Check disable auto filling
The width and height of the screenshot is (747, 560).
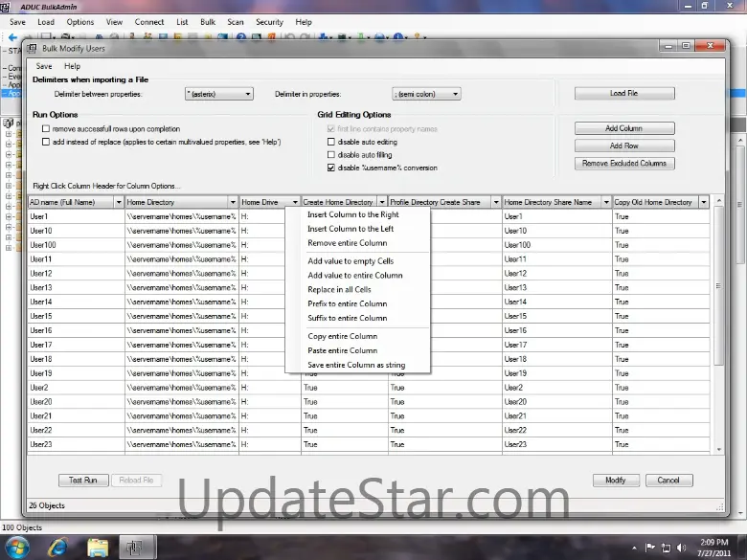pyautogui.click(x=331, y=155)
